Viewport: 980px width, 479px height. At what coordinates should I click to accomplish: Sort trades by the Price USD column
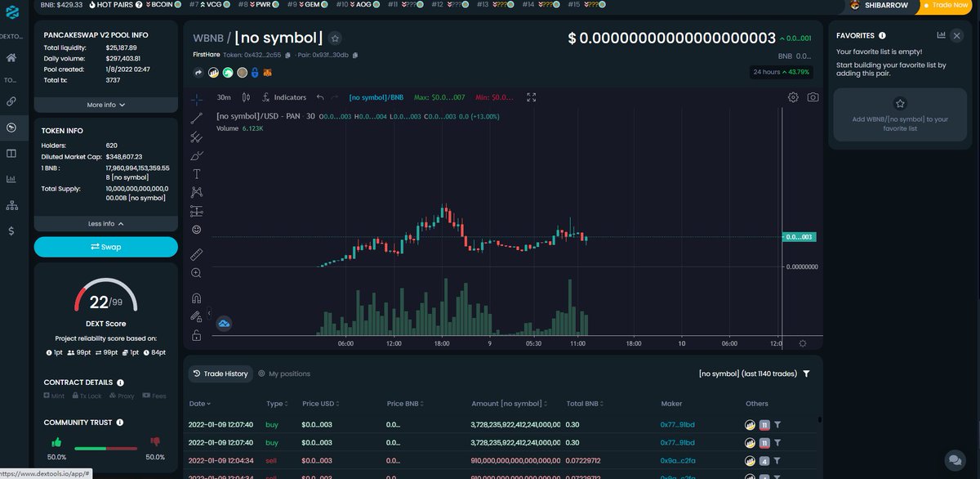coord(322,404)
